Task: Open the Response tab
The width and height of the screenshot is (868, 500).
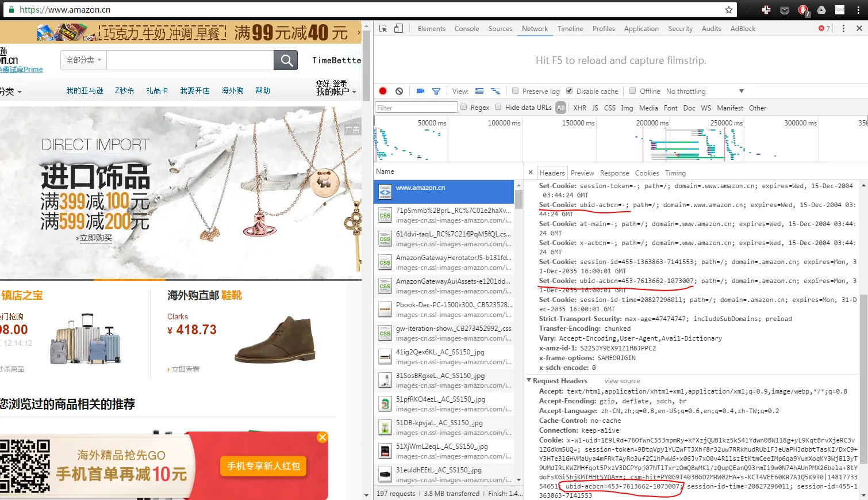Action: coord(614,173)
